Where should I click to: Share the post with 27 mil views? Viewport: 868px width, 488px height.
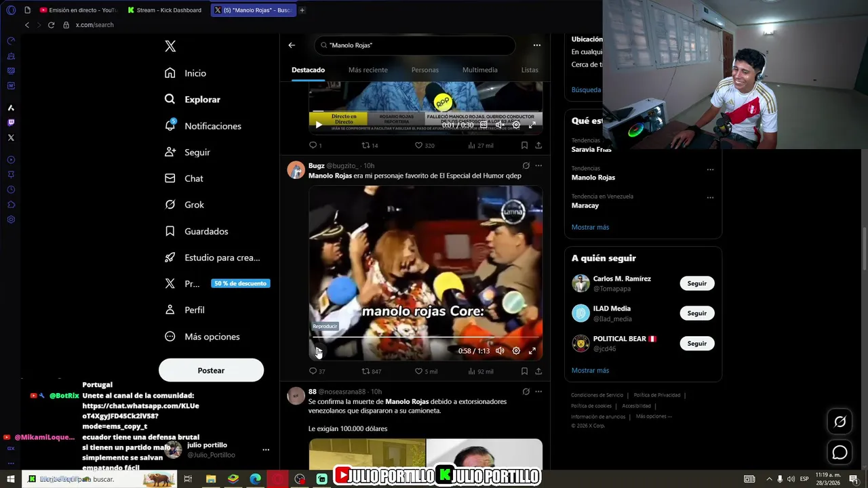[x=538, y=145]
